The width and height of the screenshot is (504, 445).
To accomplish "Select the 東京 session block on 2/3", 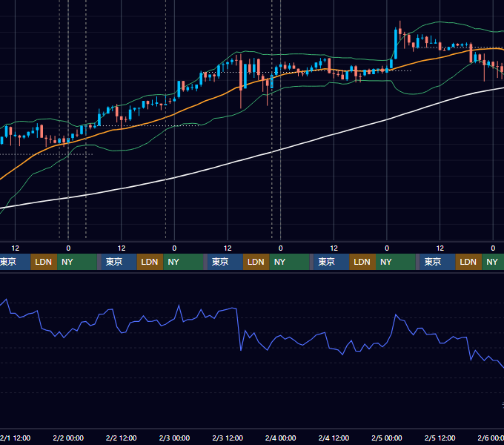I will (225, 262).
